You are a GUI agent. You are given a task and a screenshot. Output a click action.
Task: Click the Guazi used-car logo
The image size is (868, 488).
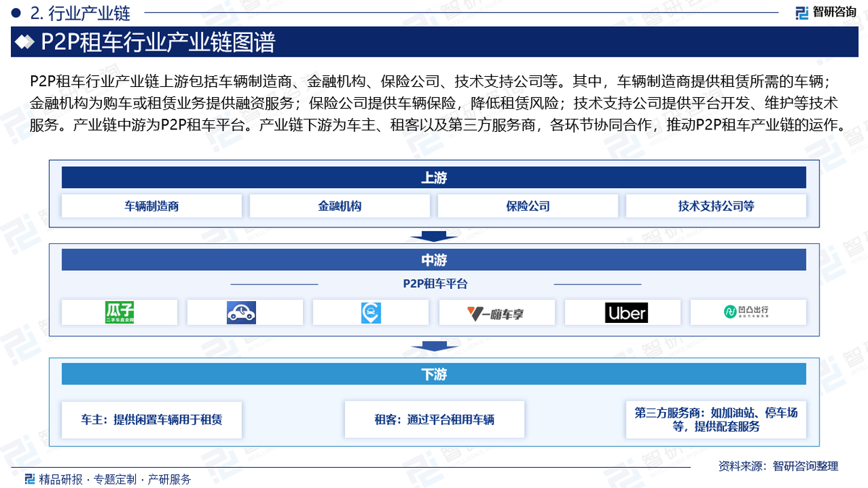[x=119, y=313]
